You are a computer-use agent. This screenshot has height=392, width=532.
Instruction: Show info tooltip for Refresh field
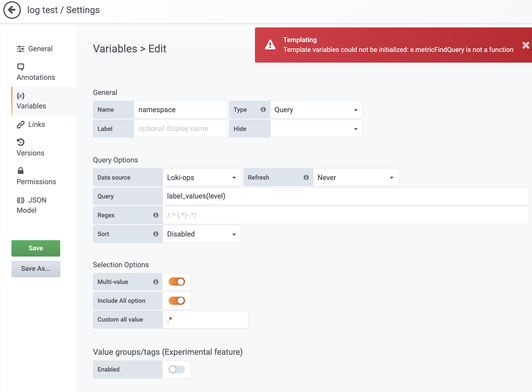pyautogui.click(x=306, y=177)
